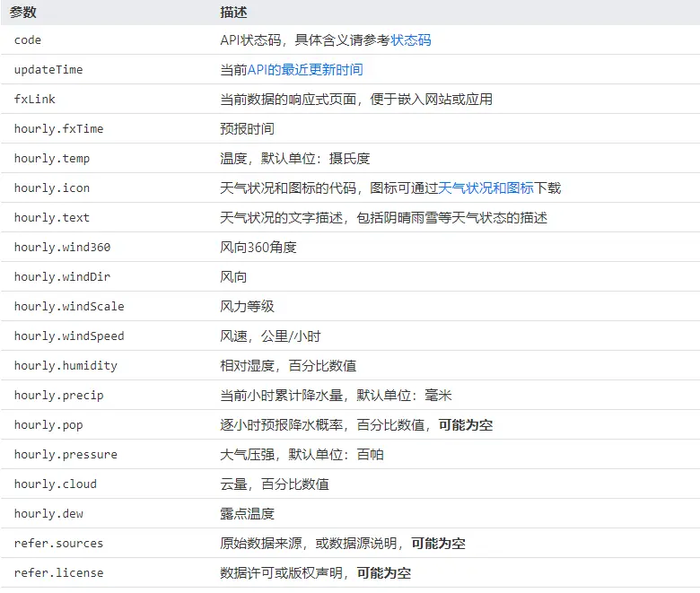Select the hourly.dew parameter cell
Image resolution: width=700 pixels, height=593 pixels.
(x=48, y=513)
